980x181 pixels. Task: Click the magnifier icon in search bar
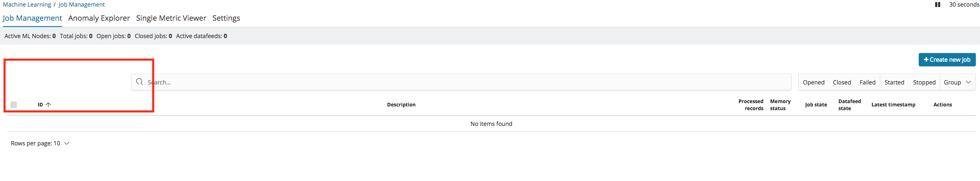tap(140, 82)
